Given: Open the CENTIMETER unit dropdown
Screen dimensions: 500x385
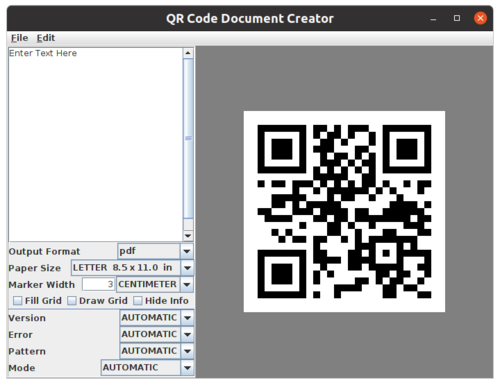Looking at the screenshot, I should [155, 284].
